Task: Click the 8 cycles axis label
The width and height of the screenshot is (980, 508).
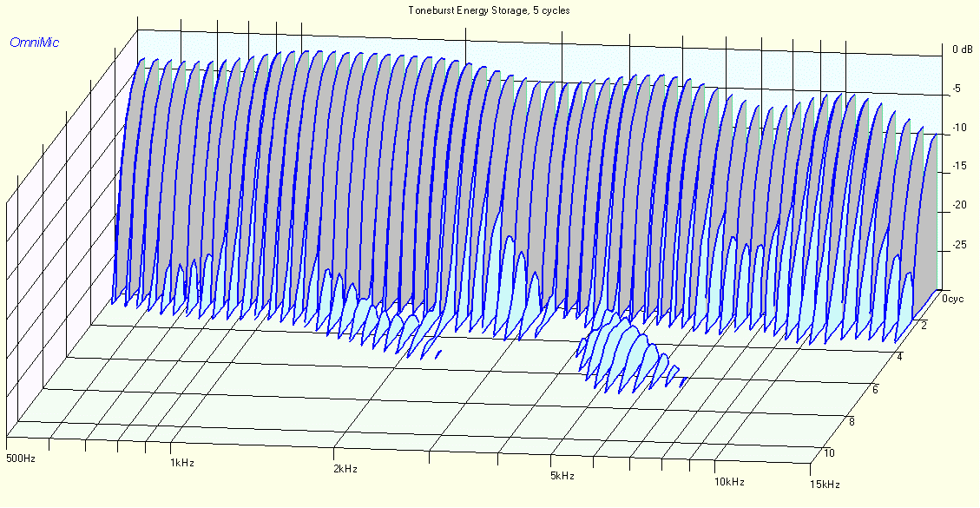Action: coord(852,422)
